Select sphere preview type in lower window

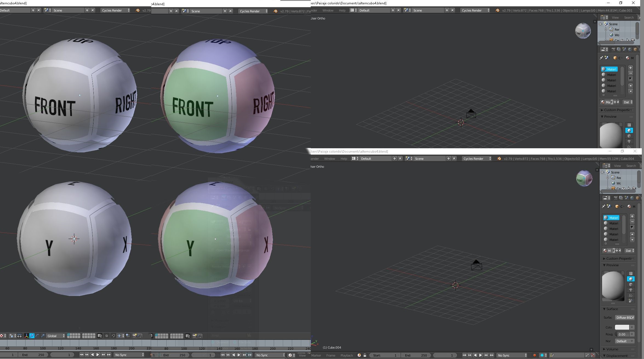[x=631, y=279]
